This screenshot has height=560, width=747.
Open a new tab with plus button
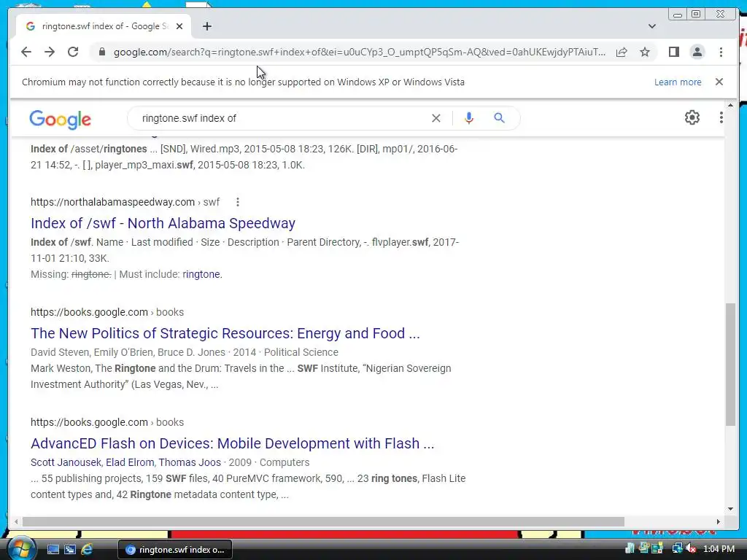tap(206, 26)
